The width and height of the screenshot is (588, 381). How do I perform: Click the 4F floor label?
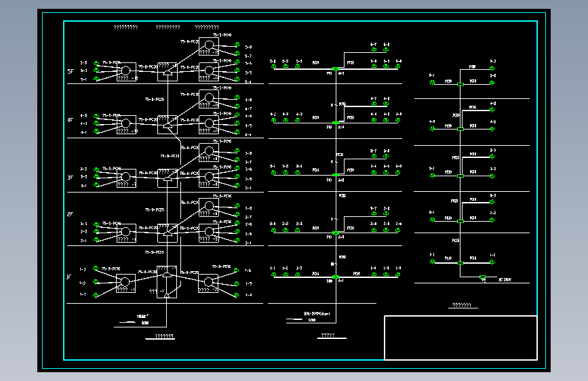pos(70,120)
